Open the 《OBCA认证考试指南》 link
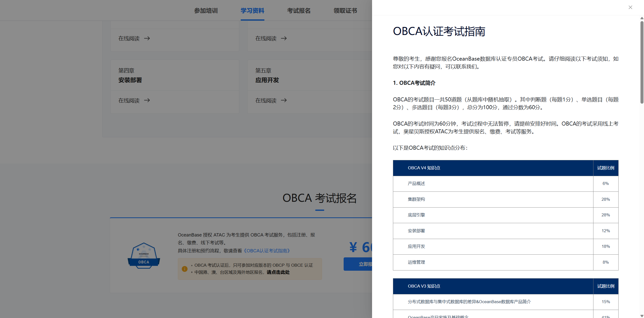The image size is (644, 318). [x=267, y=251]
